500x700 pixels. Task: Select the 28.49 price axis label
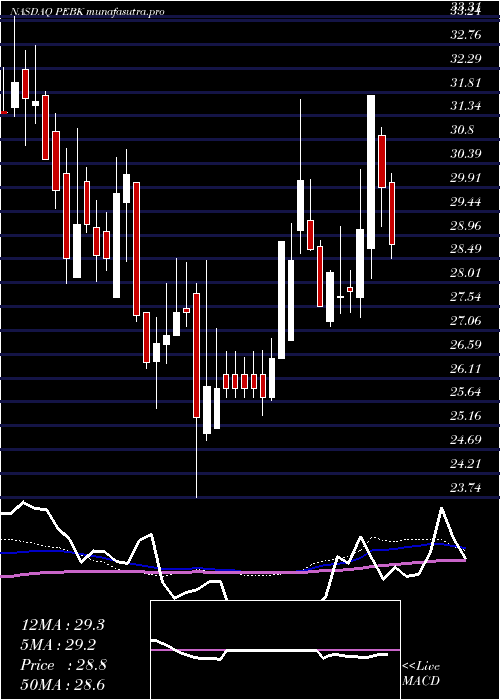tap(466, 249)
